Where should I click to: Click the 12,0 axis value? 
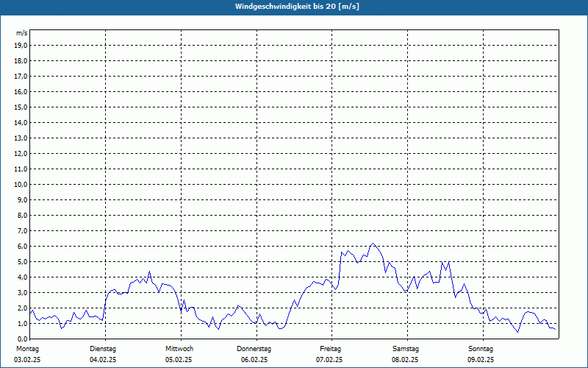pos(21,153)
